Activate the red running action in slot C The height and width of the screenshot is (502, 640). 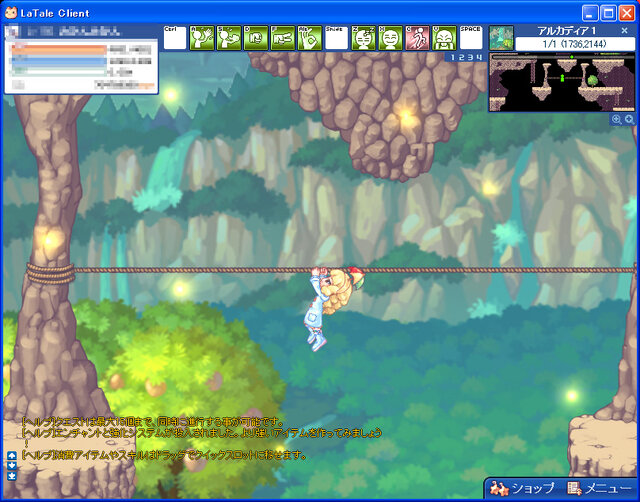[417, 38]
